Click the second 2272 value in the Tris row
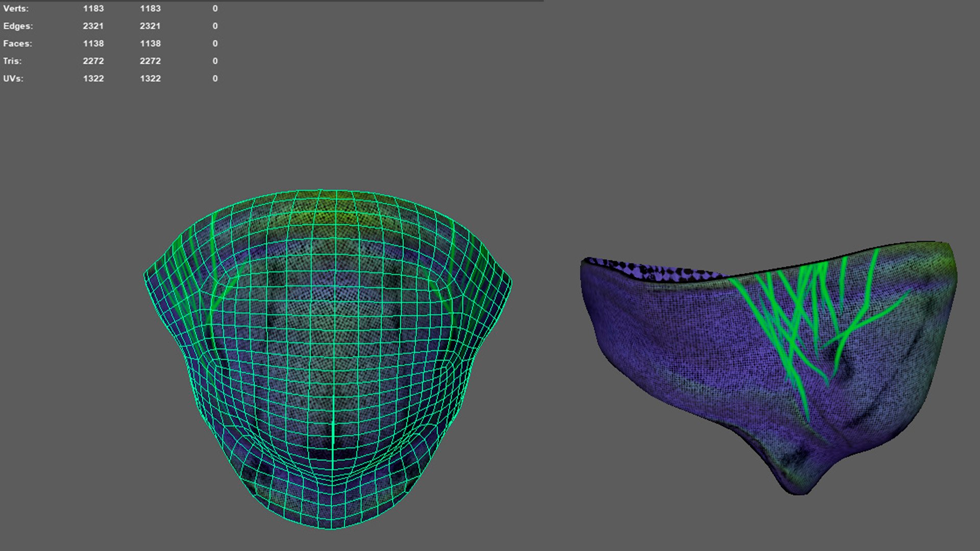This screenshot has height=551, width=980. coord(150,61)
